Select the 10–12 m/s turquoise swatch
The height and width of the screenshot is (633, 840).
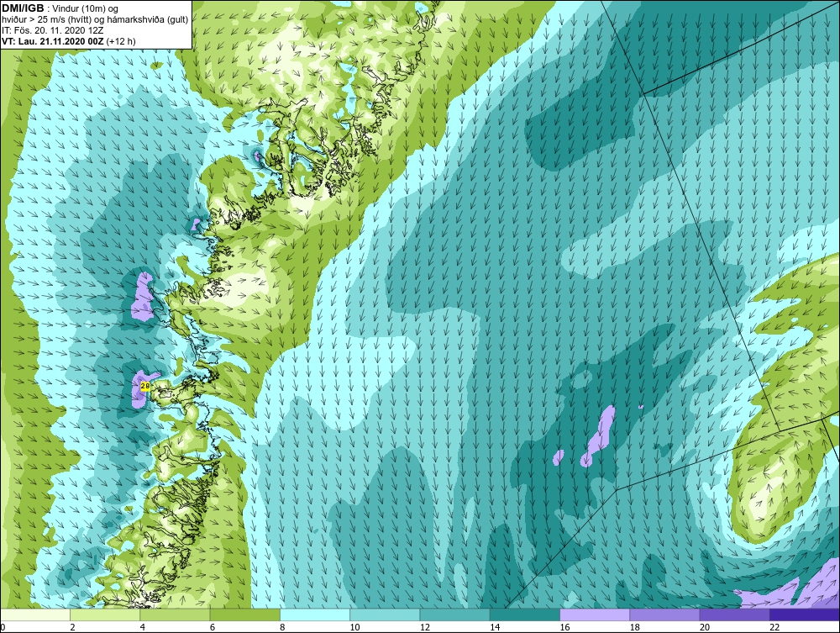tap(385, 615)
